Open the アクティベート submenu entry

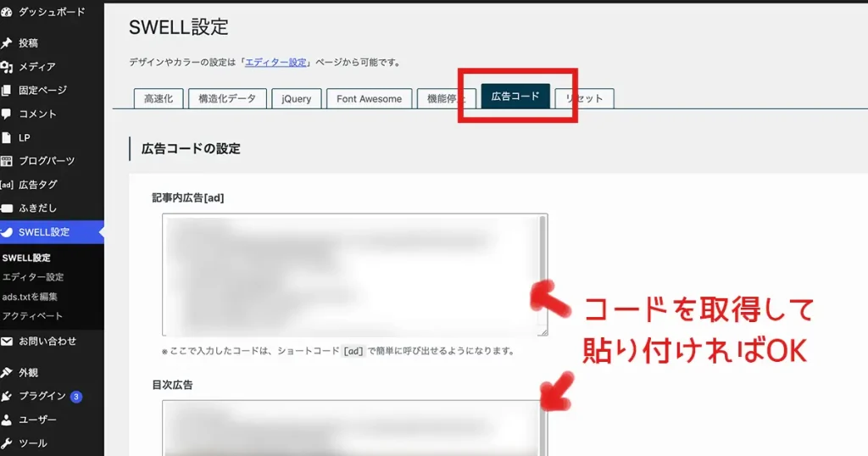click(x=32, y=316)
